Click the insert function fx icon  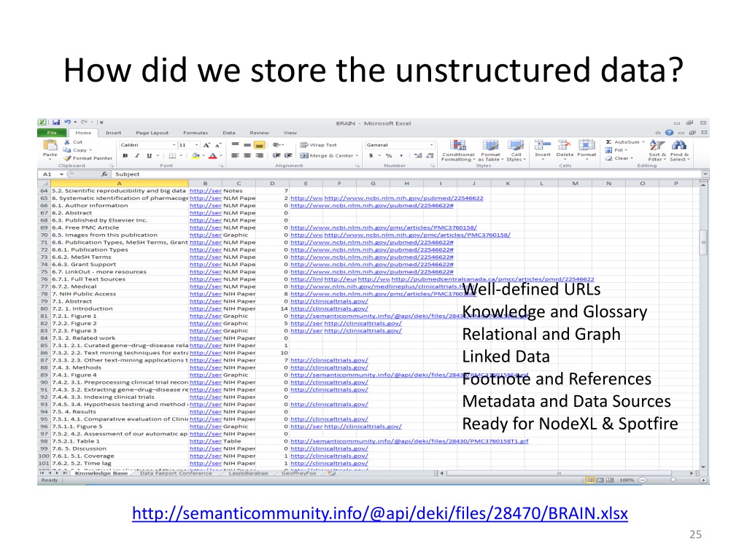[104, 174]
